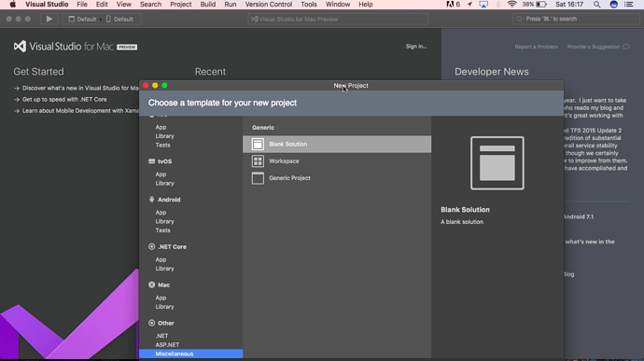
Task: Click the Run play button in toolbar
Action: [x=49, y=19]
